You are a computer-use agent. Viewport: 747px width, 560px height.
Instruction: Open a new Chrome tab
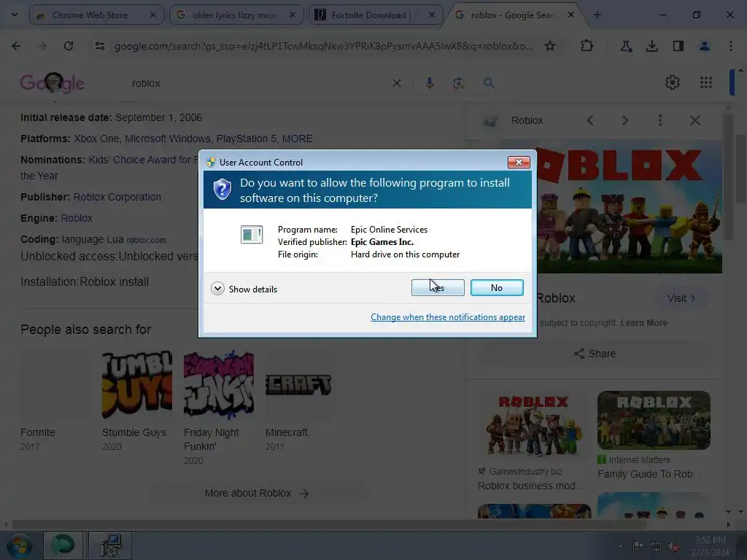pos(597,15)
